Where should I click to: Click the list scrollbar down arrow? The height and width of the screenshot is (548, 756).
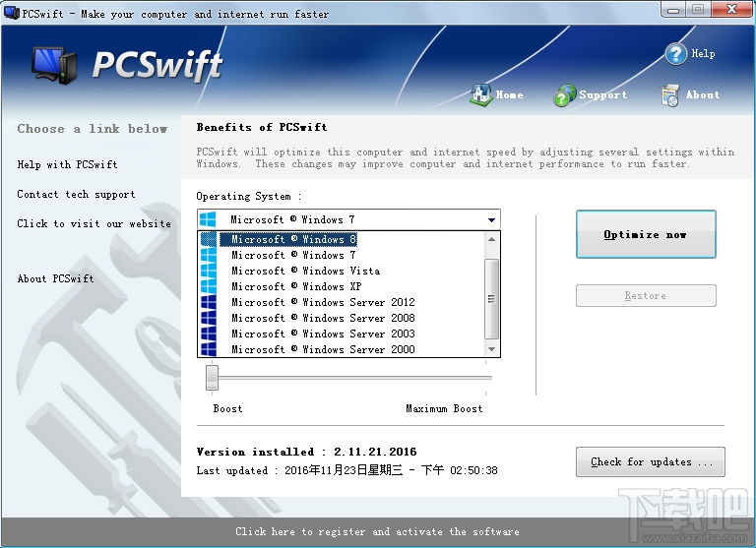[491, 349]
